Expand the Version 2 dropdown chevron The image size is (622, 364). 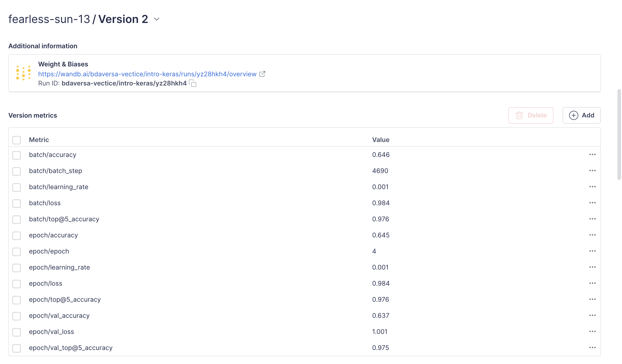tap(157, 19)
